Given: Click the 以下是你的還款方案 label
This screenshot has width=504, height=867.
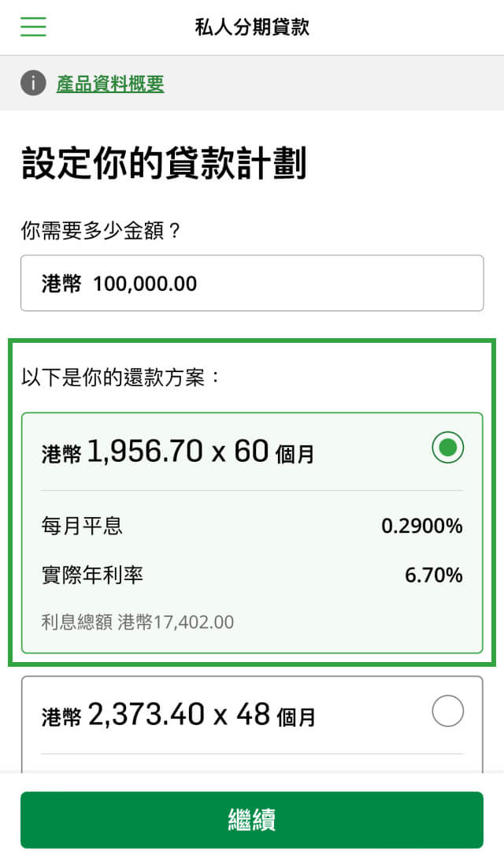Looking at the screenshot, I should [121, 377].
